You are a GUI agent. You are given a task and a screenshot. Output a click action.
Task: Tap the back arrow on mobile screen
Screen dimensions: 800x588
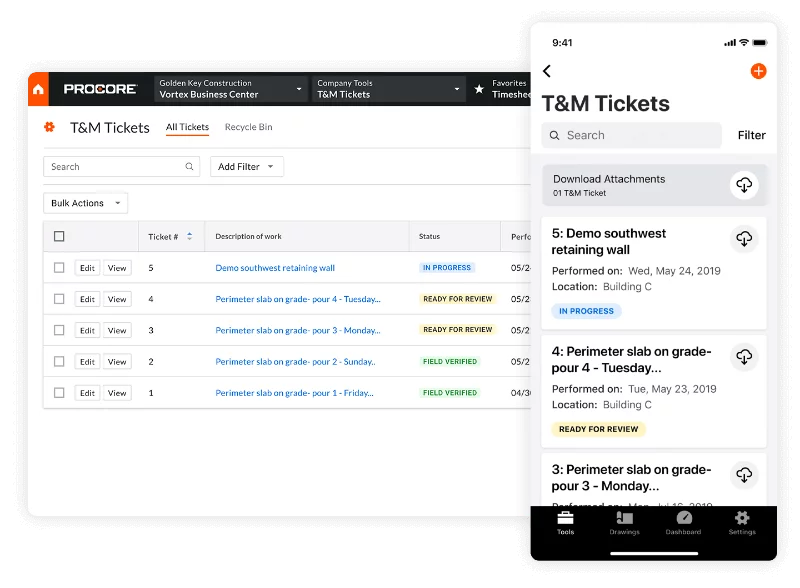point(547,71)
